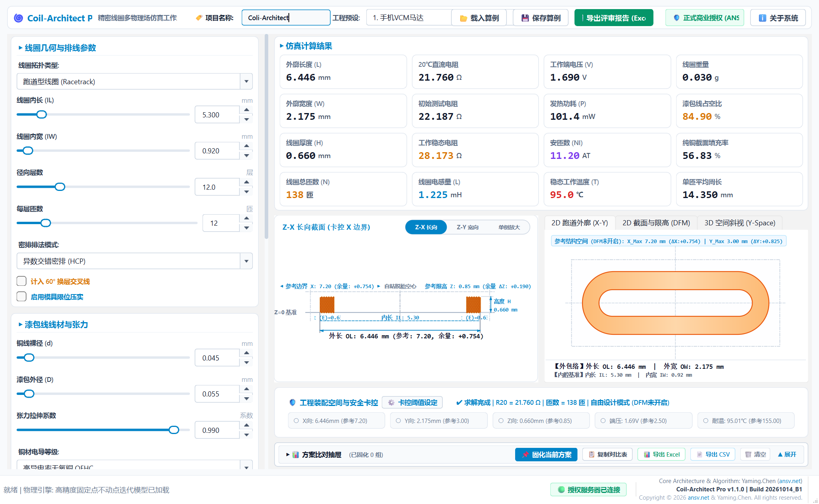Switch to 2D 截面与限高 (DFM) tab
This screenshot has width=819, height=504.
click(656, 223)
